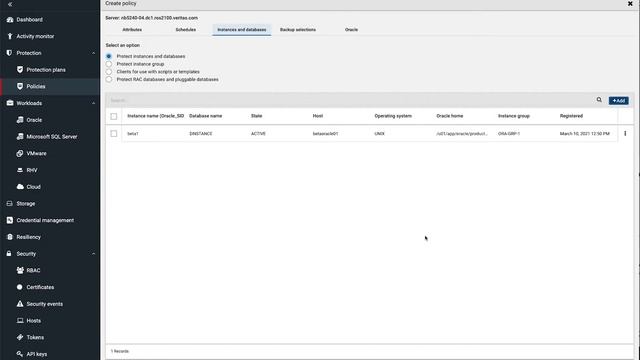Open Dashboard icon in sidebar
Screen dimensions: 640x360
point(10,20)
